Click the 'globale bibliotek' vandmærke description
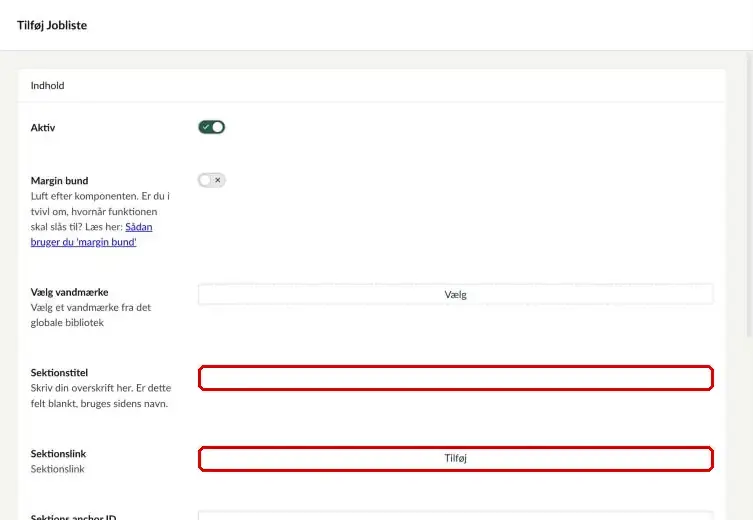 click(91, 315)
